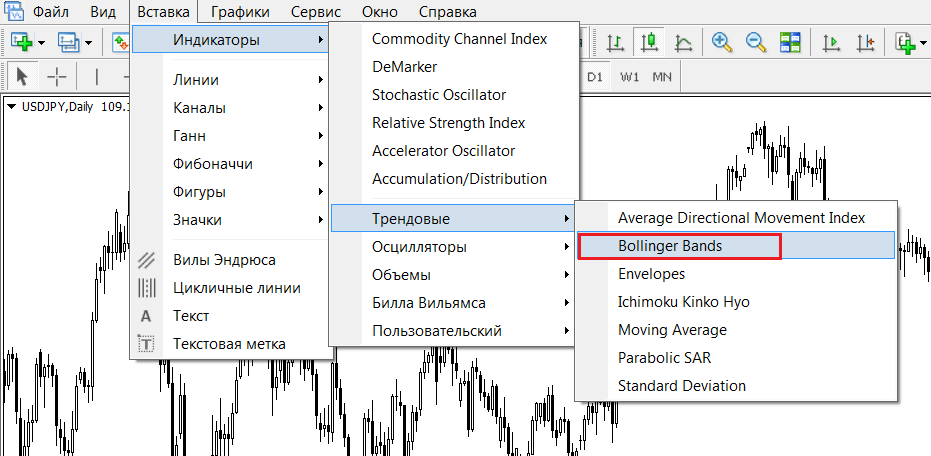931x456 pixels.
Task: Click the Zoom In magnifier icon
Action: 721,42
